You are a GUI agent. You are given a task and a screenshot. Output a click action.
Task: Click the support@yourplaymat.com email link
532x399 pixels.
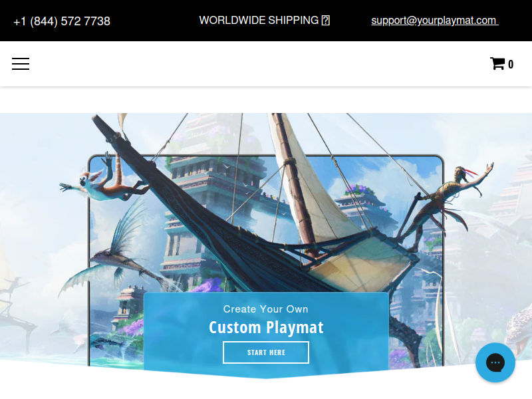[x=435, y=21]
